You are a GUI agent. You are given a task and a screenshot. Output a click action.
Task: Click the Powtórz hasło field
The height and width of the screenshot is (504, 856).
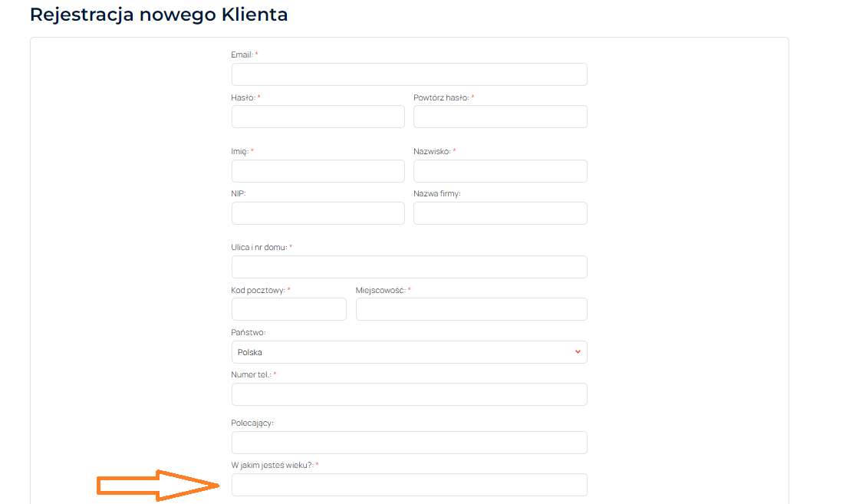500,117
